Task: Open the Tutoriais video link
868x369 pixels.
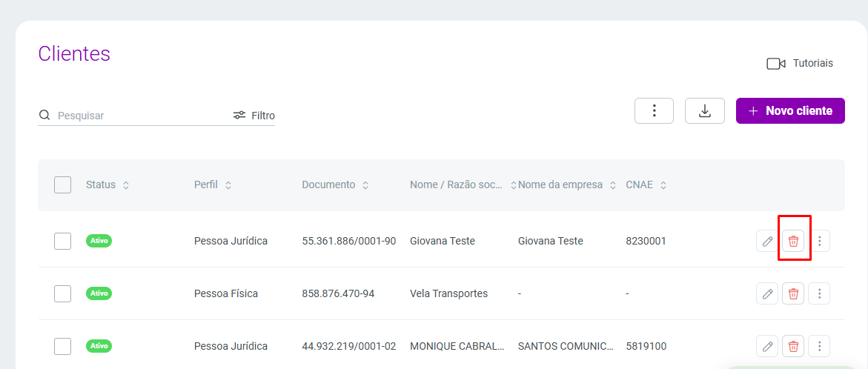Action: [x=799, y=64]
